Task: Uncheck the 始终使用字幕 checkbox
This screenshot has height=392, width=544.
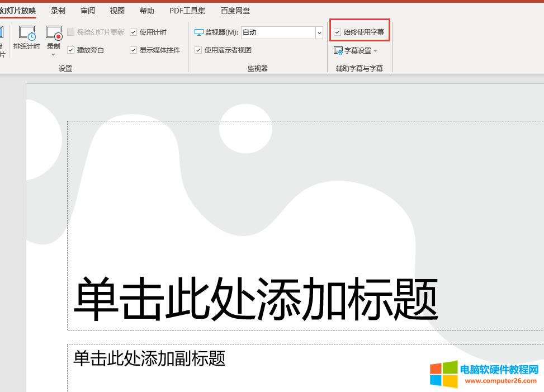Action: (x=337, y=32)
